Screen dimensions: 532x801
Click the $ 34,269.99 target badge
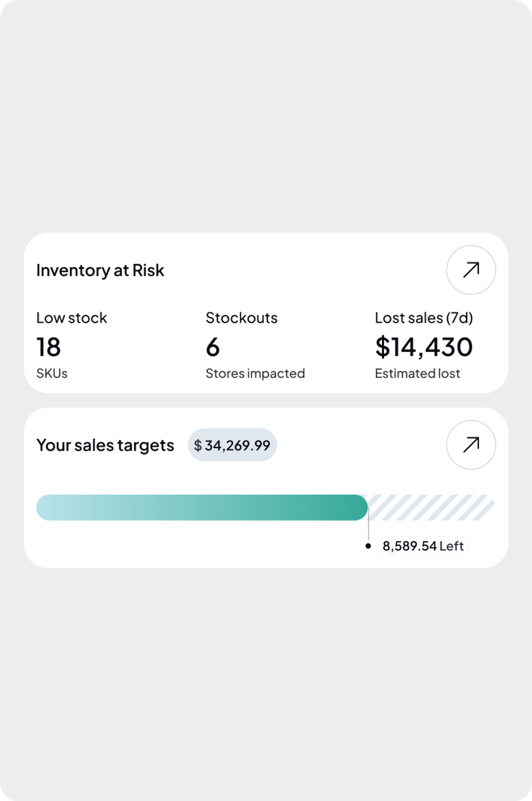(232, 445)
